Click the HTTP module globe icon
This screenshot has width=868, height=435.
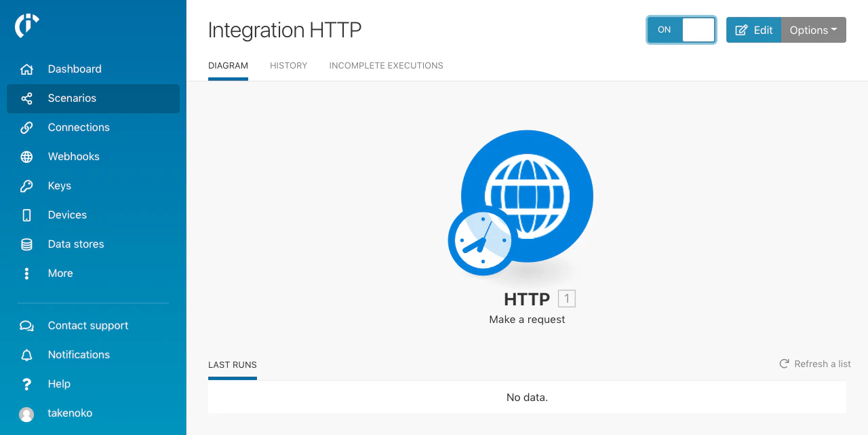click(527, 196)
